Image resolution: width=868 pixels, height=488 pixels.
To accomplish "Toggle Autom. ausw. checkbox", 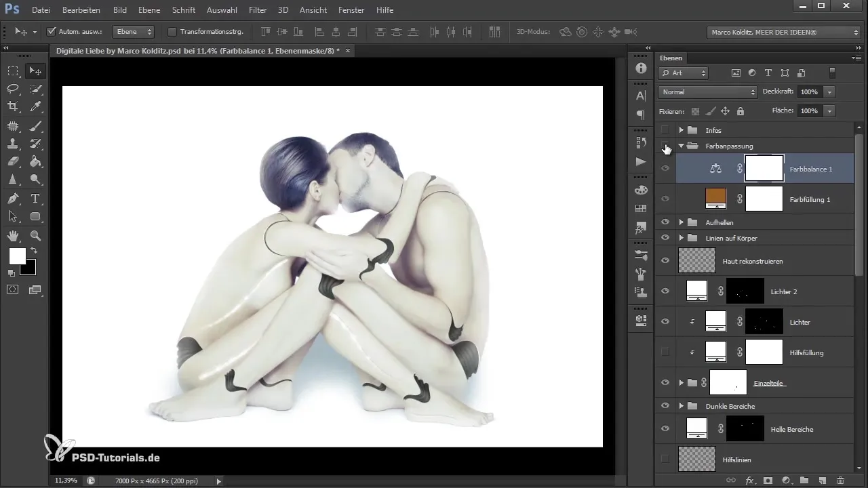I will pos(52,31).
